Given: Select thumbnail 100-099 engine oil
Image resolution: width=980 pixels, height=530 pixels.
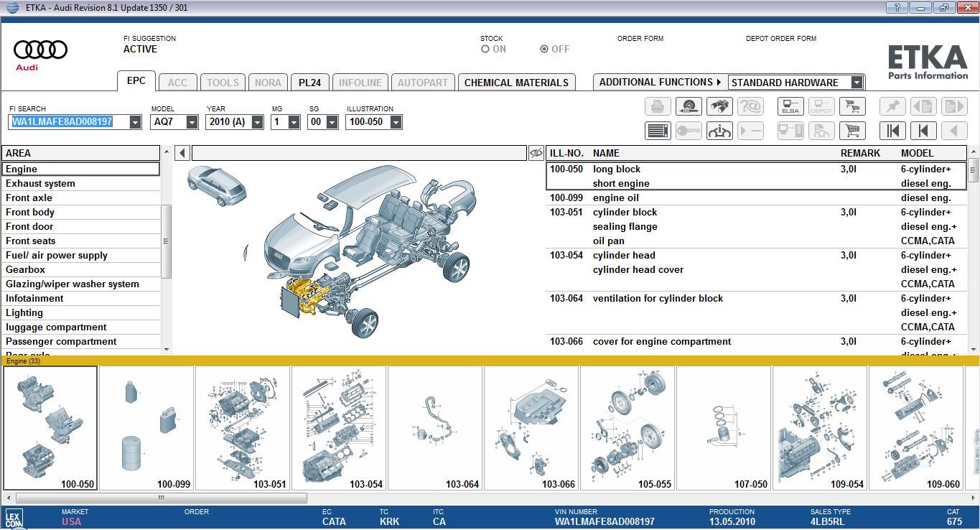Looking at the screenshot, I should click(x=146, y=428).
